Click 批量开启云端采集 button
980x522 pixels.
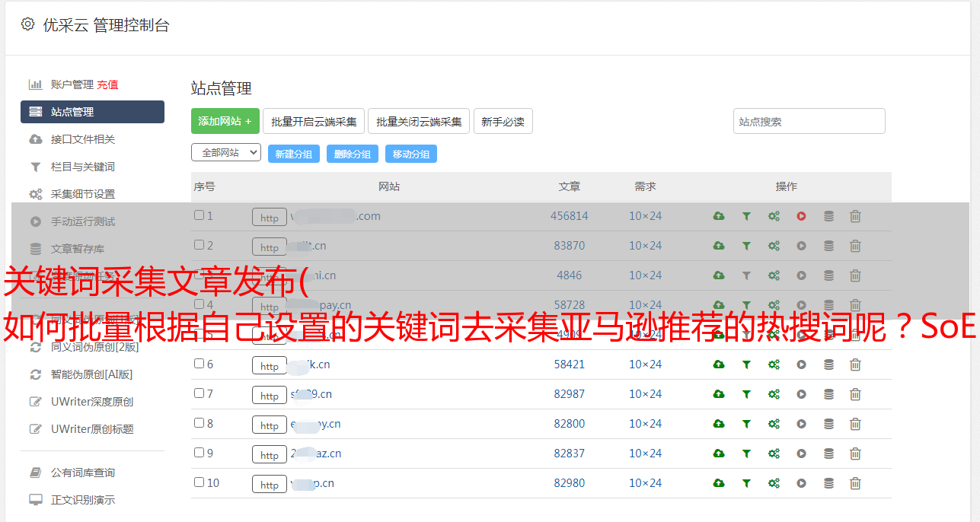pyautogui.click(x=314, y=121)
